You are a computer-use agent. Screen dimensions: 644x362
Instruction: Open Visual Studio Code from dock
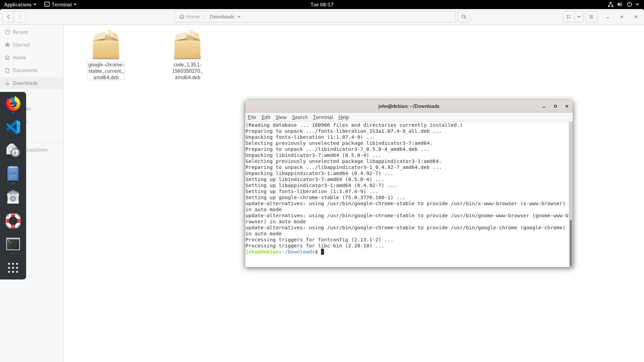point(13,127)
